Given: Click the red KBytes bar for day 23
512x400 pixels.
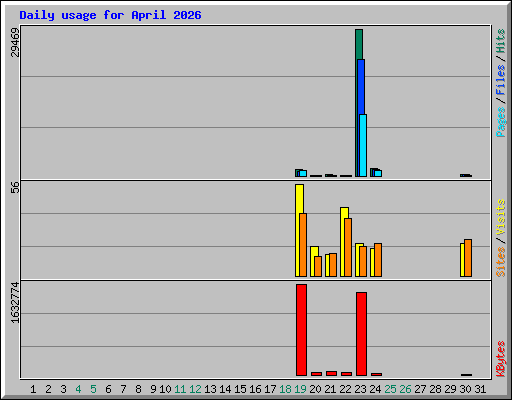Looking at the screenshot, I should [x=361, y=334].
